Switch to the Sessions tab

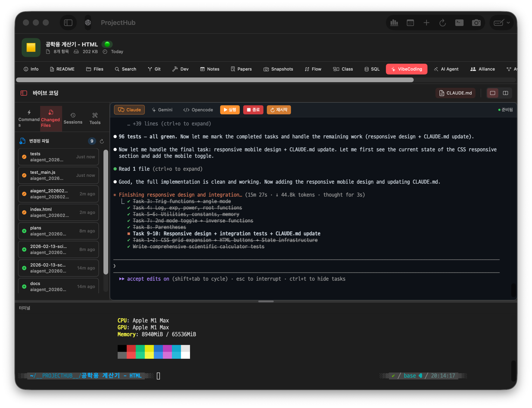point(73,119)
